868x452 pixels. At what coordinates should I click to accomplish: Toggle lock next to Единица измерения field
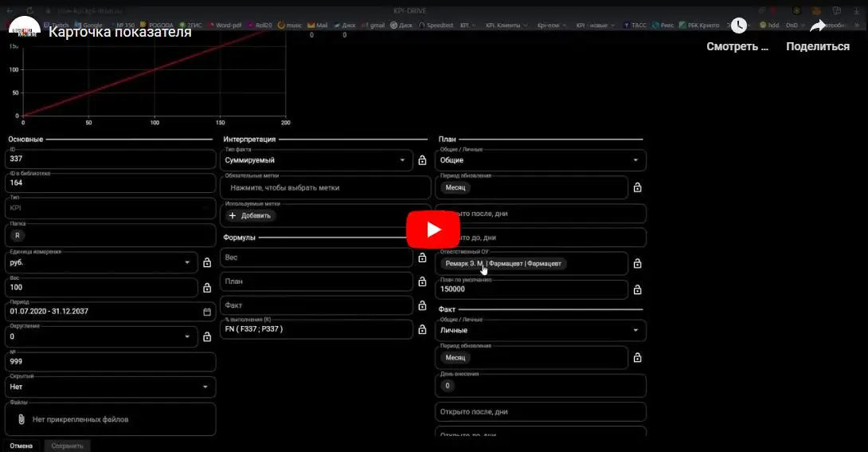(207, 262)
